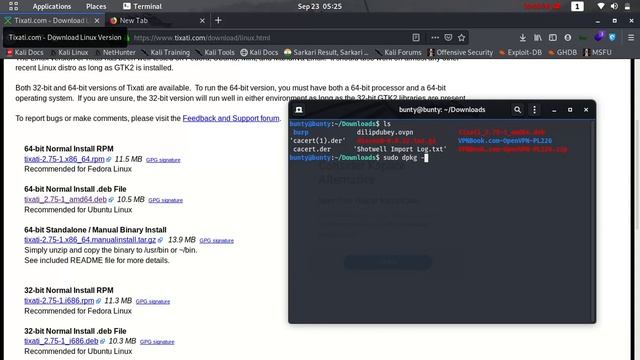Download tixati-2.75-1.x86_64.rpm

pyautogui.click(x=64, y=159)
